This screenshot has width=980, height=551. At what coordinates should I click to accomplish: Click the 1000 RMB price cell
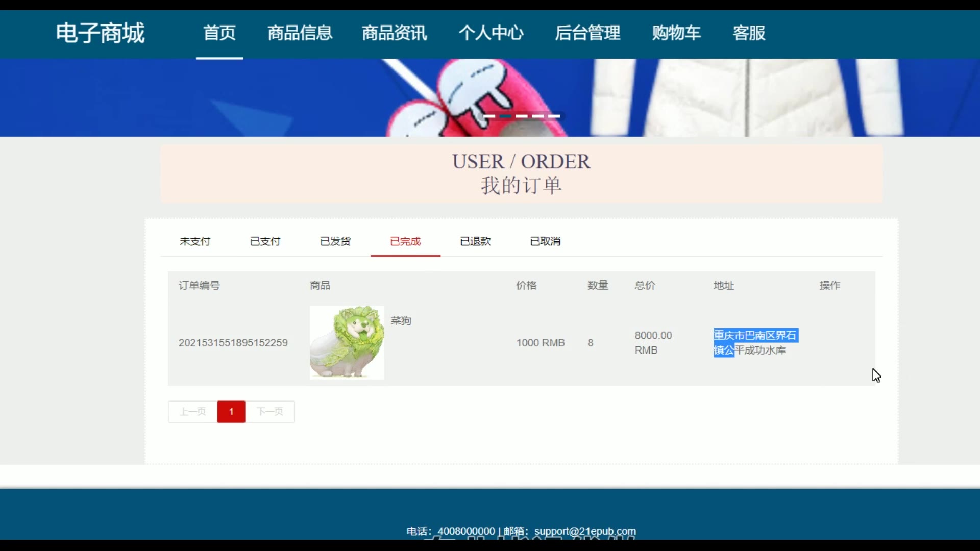(541, 343)
